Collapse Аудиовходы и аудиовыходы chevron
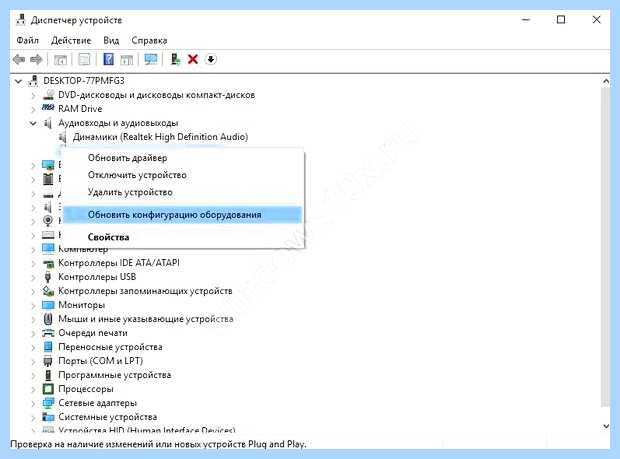620x459 pixels. (33, 124)
